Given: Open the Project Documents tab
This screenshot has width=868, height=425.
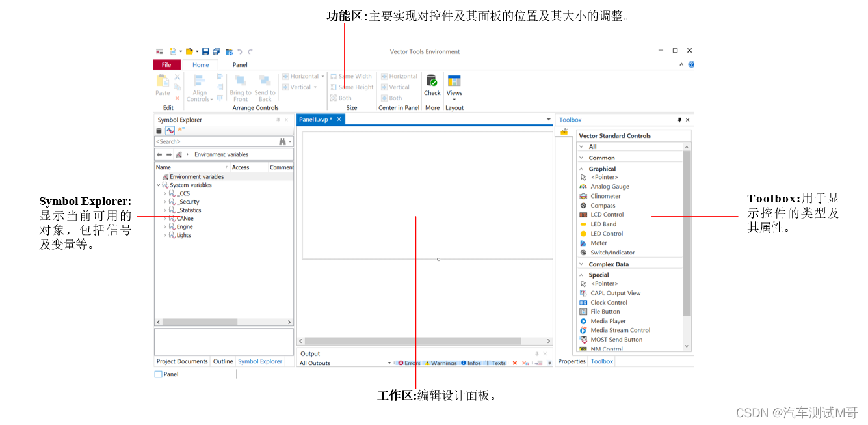Looking at the screenshot, I should 182,361.
